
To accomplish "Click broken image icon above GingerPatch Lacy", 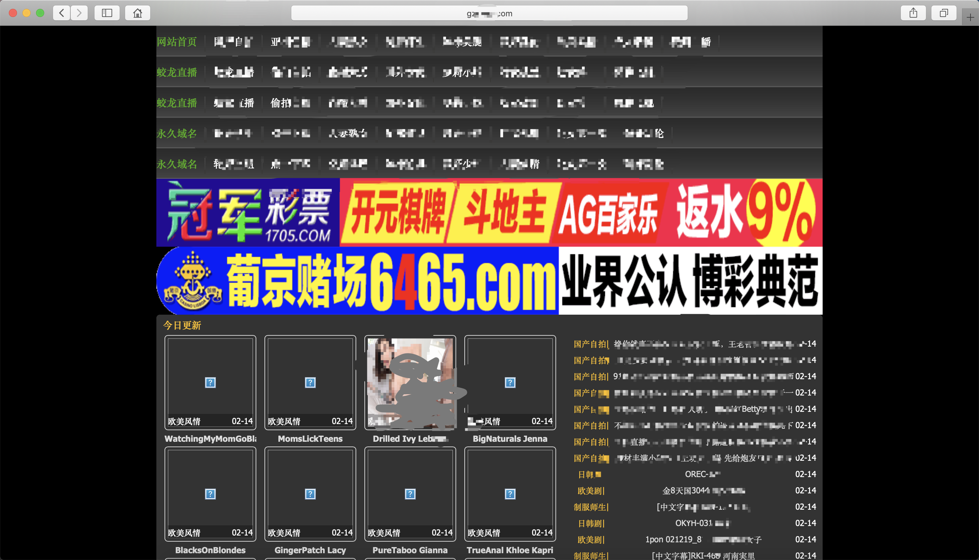I will tap(310, 494).
